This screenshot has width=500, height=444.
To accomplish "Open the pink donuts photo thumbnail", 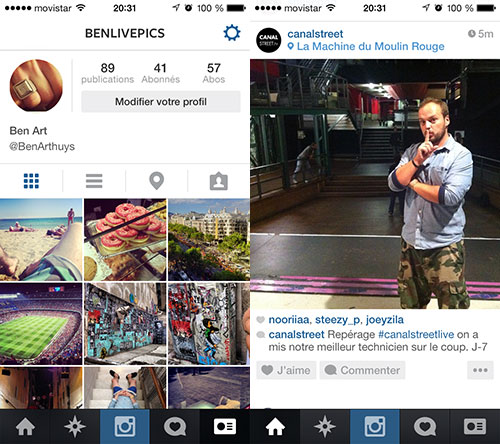I will 125,240.
